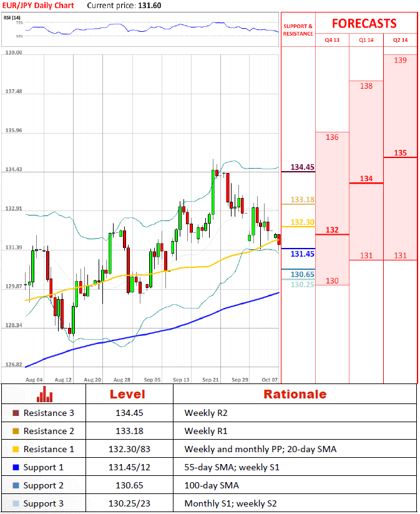420x514 pixels.
Task: Click the 131.45 support label beside the chart
Action: click(301, 254)
